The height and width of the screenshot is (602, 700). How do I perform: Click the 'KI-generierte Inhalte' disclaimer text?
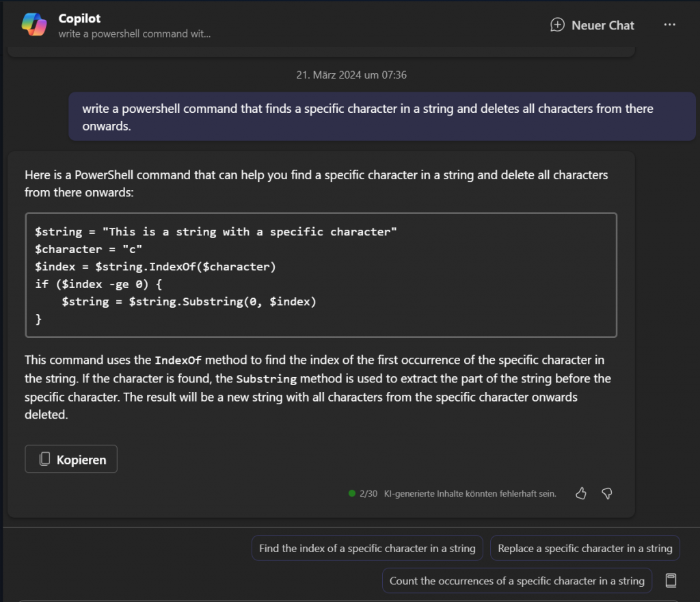tap(470, 493)
